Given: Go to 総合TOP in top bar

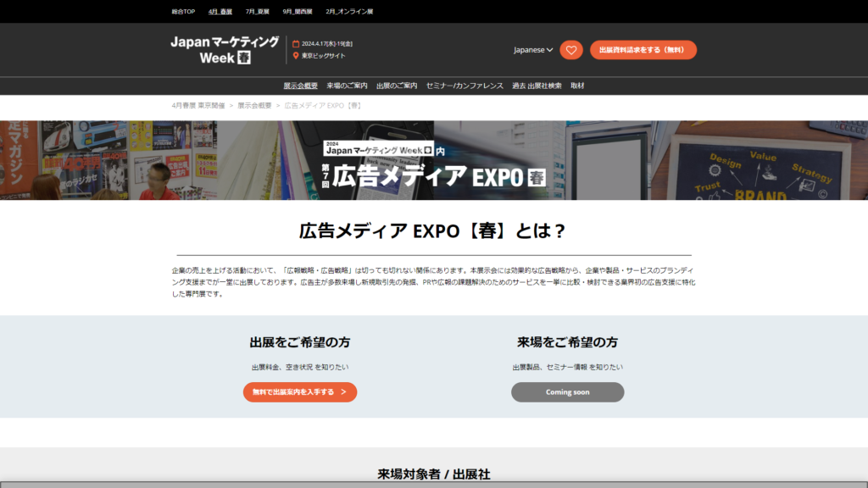Looking at the screenshot, I should point(183,12).
